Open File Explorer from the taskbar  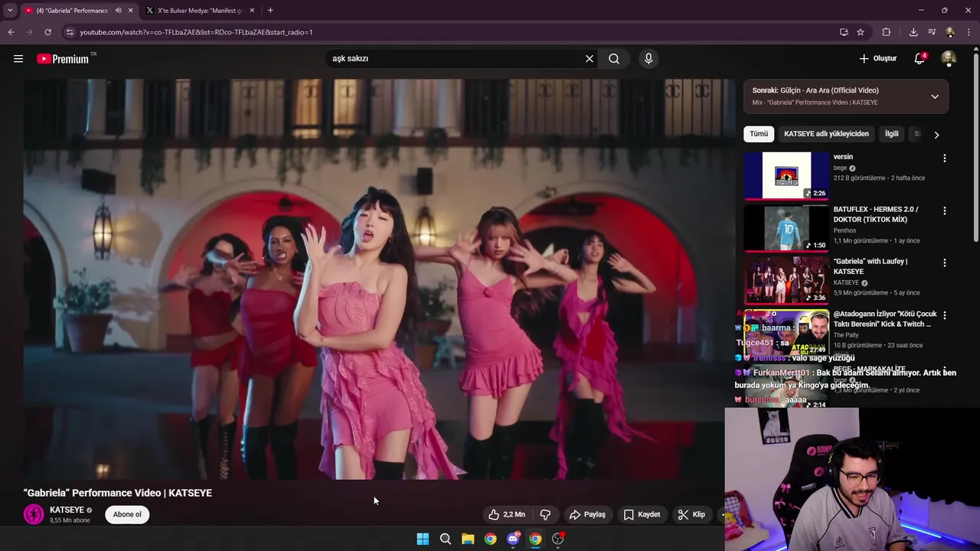click(x=468, y=539)
